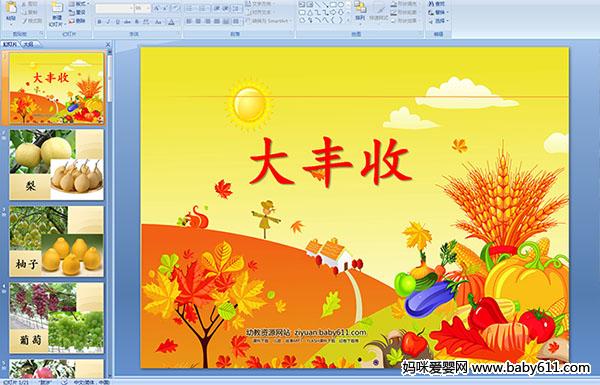Select the 梨 pear slide thumbnail
The height and width of the screenshot is (385, 600).
[x=56, y=165]
